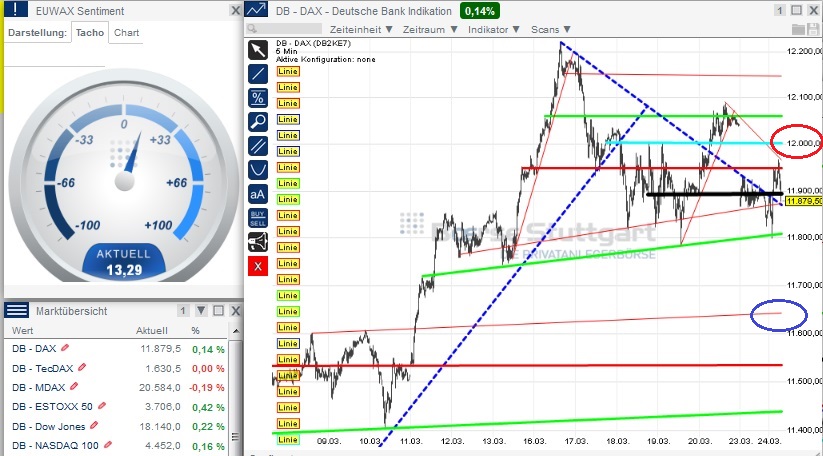
Task: Select the aA text annotation tool
Action: tap(258, 194)
